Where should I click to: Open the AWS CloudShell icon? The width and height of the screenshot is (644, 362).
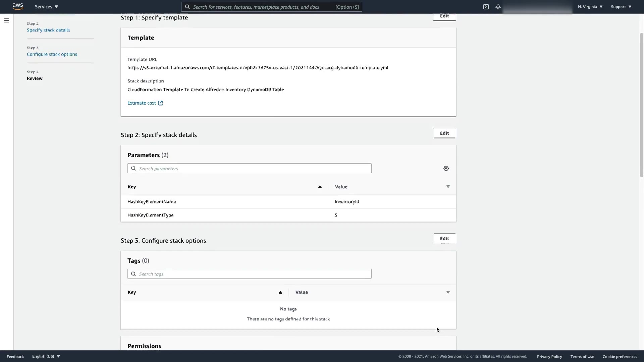(x=486, y=7)
